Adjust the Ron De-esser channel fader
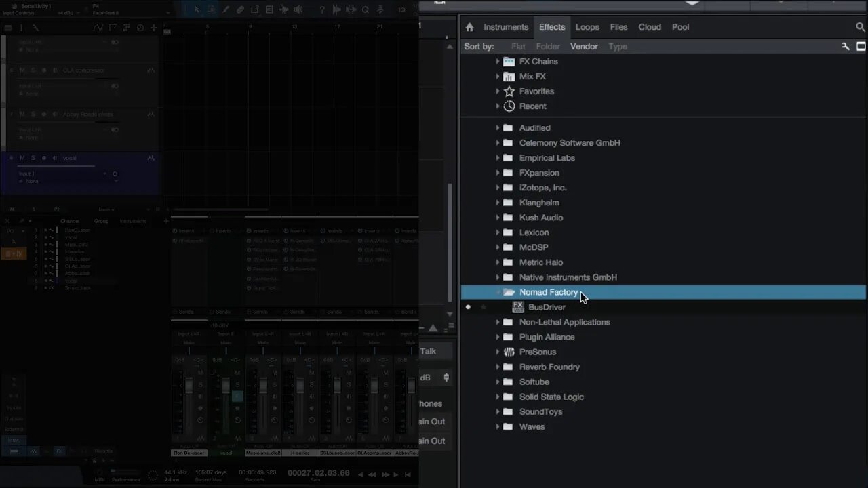The image size is (868, 488). [189, 387]
